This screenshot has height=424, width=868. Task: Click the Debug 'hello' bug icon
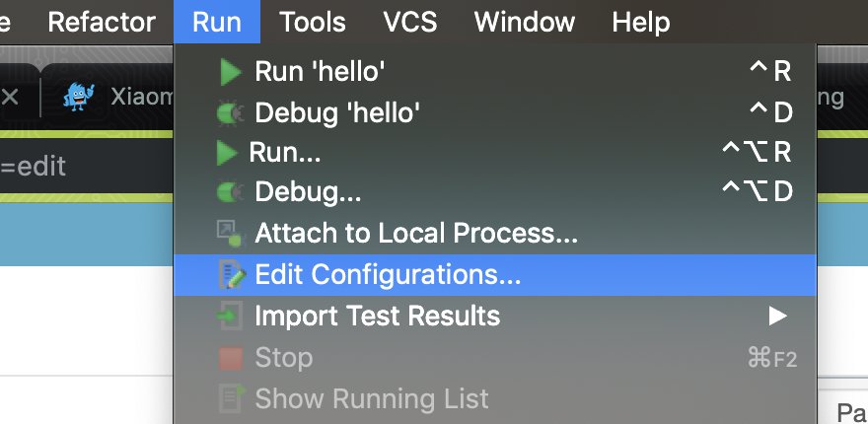pos(230,113)
